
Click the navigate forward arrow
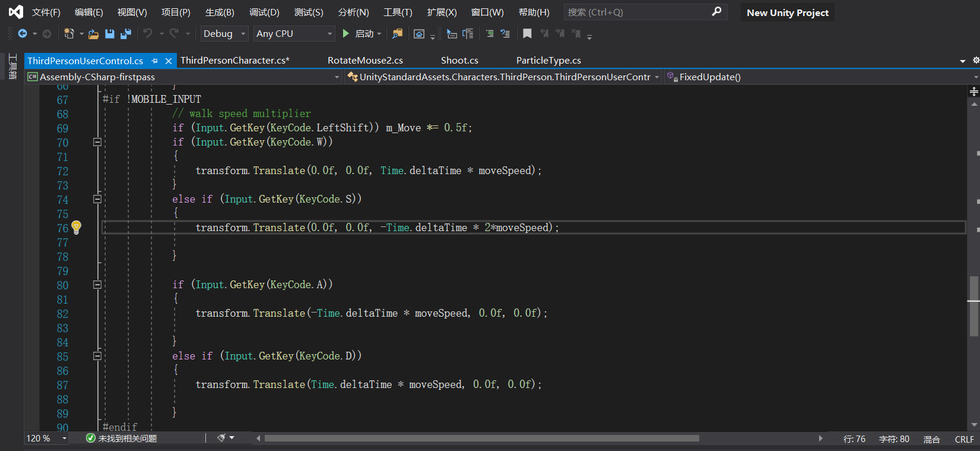click(47, 34)
